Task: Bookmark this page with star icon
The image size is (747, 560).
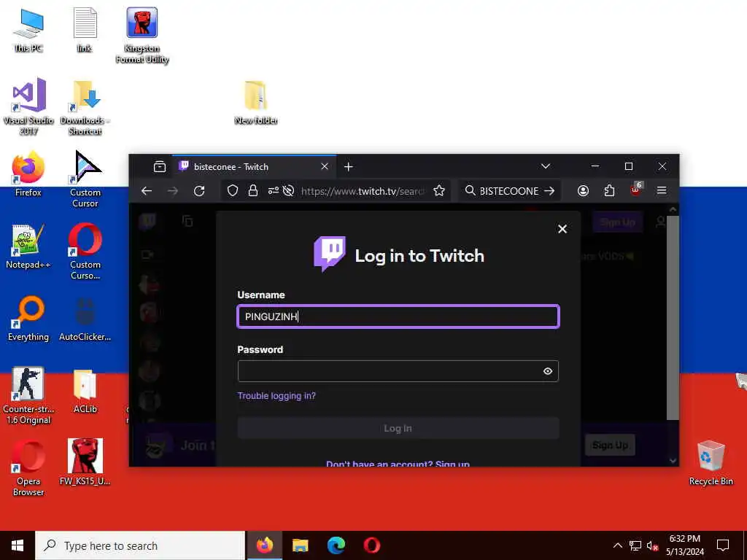Action: 439,191
